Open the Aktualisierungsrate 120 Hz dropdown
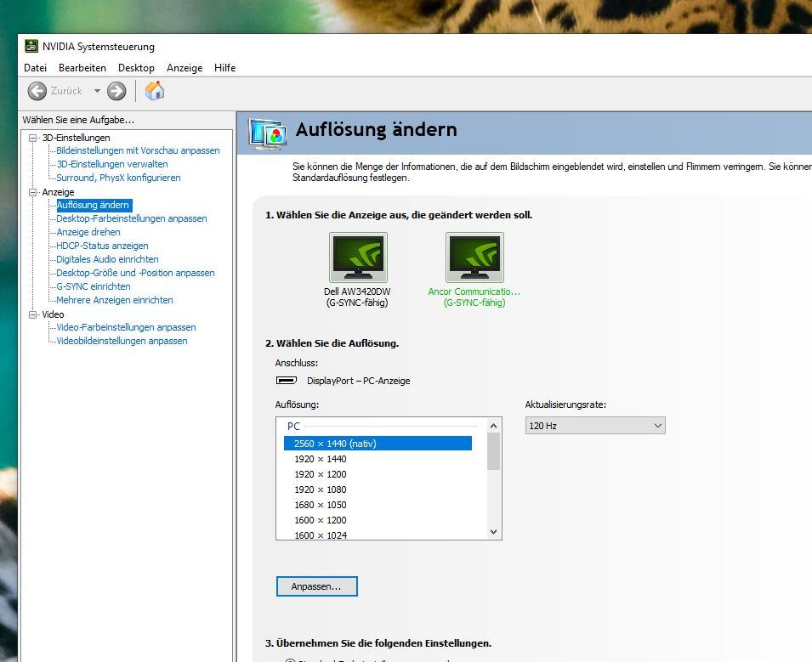Viewport: 812px width, 662px height. tap(595, 426)
